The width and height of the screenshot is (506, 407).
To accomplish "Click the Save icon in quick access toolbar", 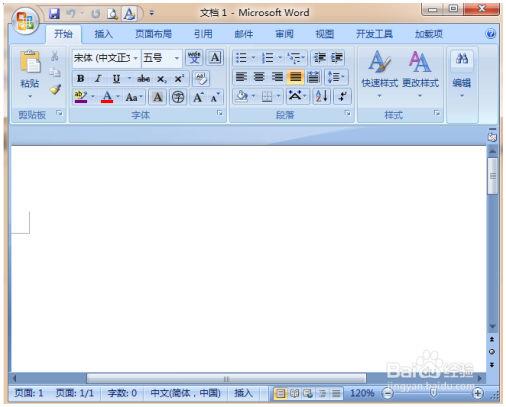I will click(x=54, y=14).
